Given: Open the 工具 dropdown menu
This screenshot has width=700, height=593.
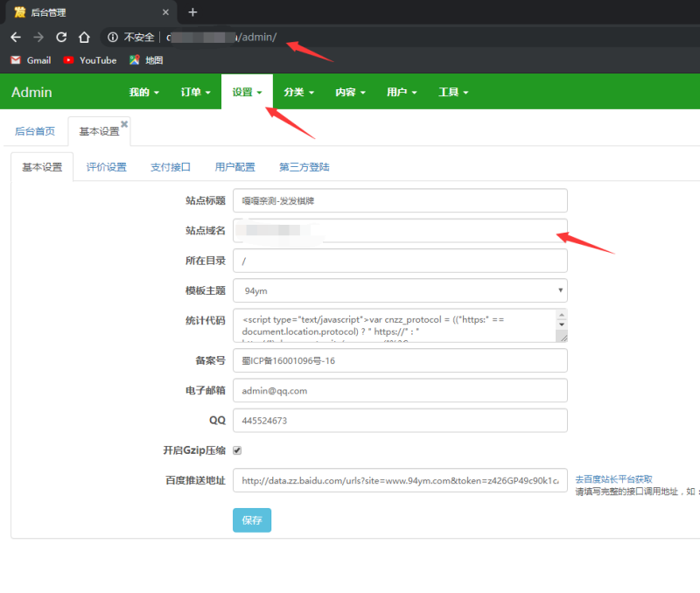Looking at the screenshot, I should pyautogui.click(x=453, y=92).
